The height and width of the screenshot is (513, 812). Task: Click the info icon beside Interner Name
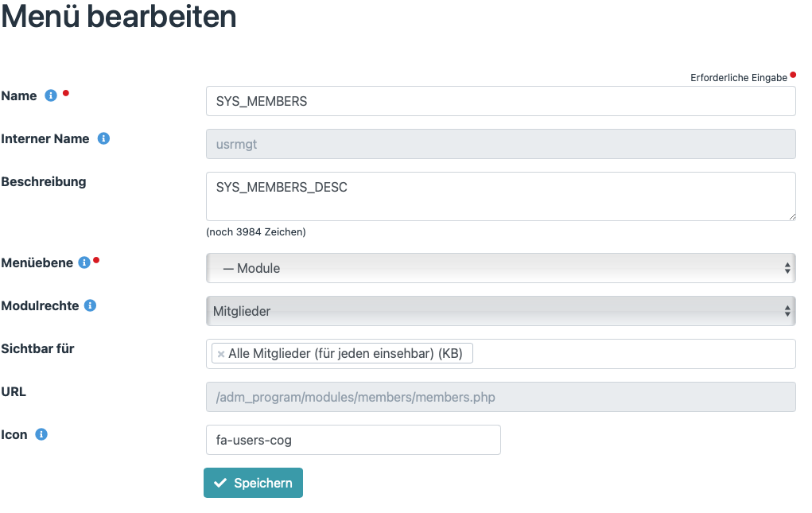tap(102, 138)
